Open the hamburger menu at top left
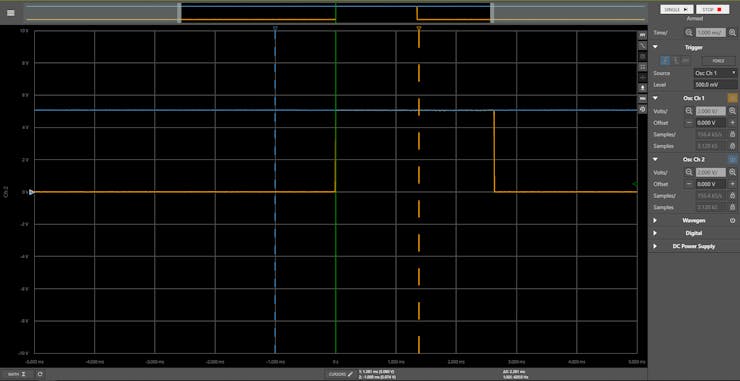740x381 pixels. pyautogui.click(x=11, y=13)
